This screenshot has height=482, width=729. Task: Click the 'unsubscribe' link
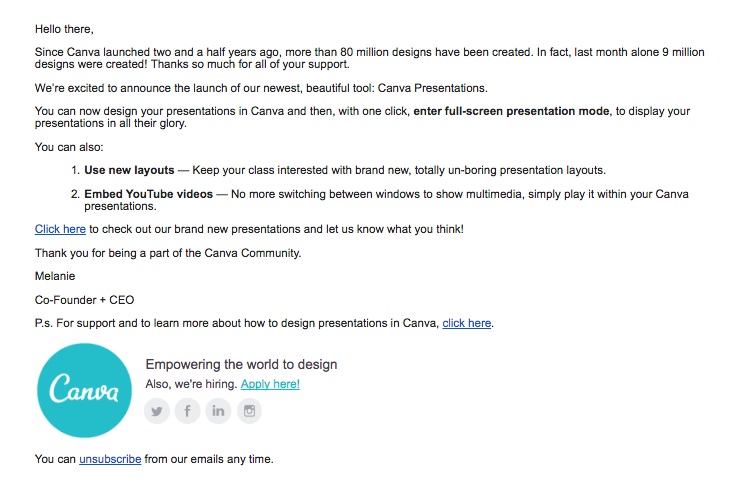110,459
